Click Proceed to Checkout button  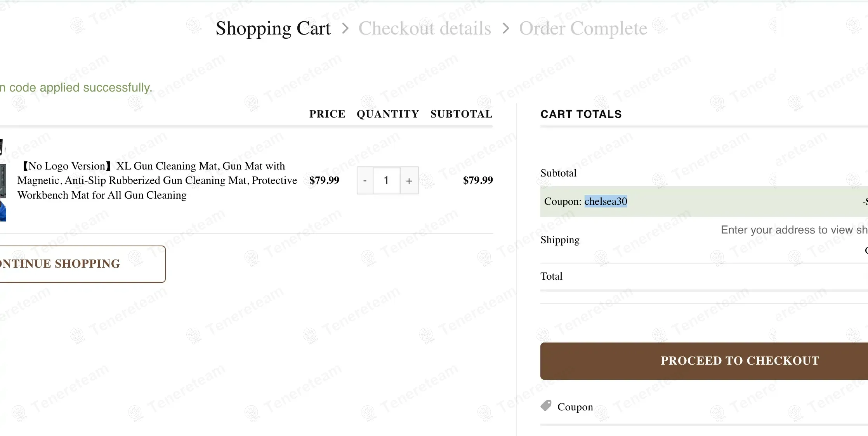[x=704, y=361]
